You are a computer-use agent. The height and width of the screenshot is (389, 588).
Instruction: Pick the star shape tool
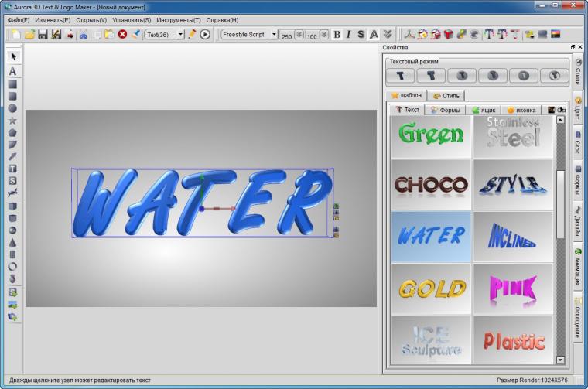pos(12,121)
